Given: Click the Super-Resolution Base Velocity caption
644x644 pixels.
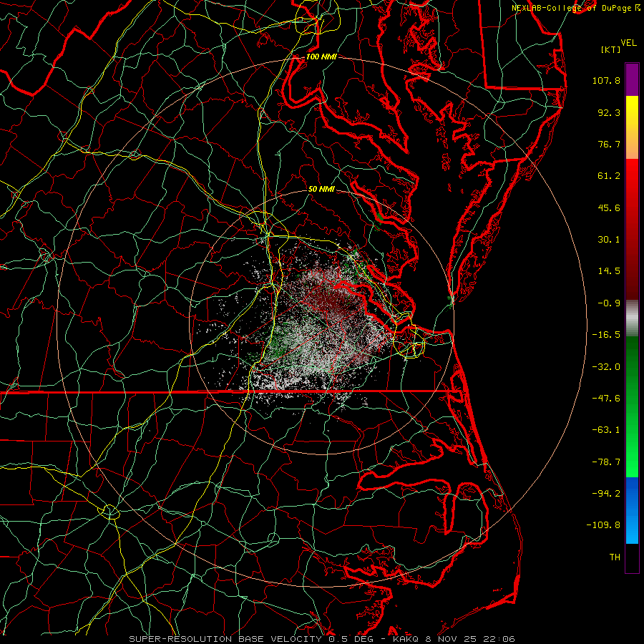Looking at the screenshot, I should pyautogui.click(x=321, y=639).
